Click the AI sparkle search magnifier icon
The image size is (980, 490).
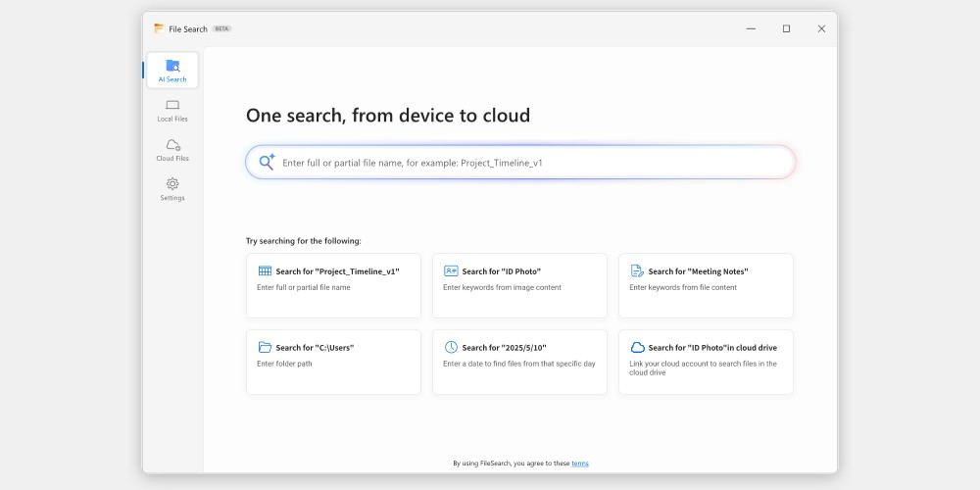coord(267,162)
